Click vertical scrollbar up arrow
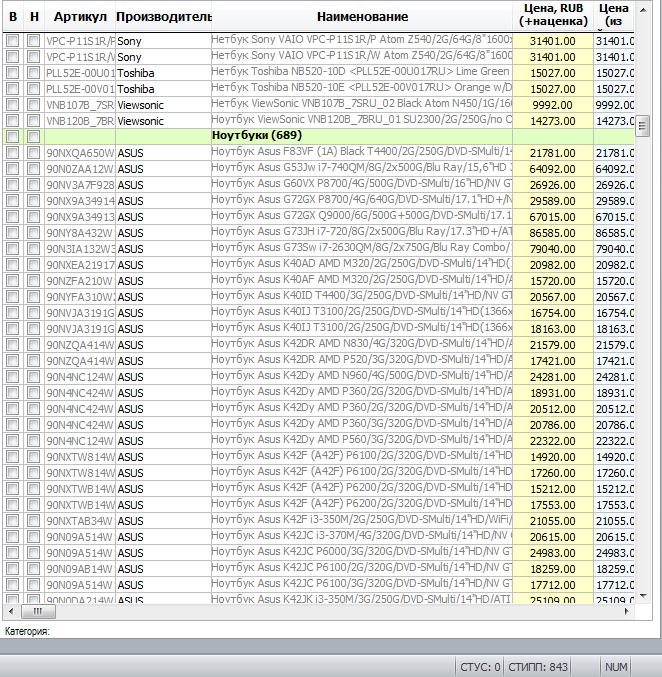This screenshot has width=662, height=677. pyautogui.click(x=643, y=9)
